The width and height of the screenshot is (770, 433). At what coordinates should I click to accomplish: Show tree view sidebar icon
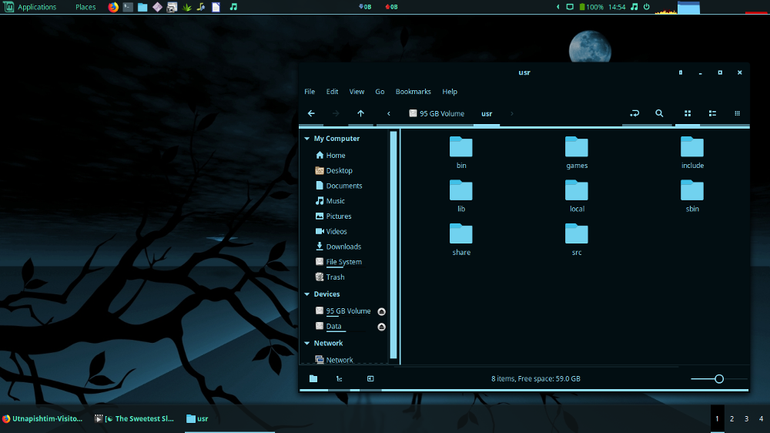pyautogui.click(x=339, y=379)
